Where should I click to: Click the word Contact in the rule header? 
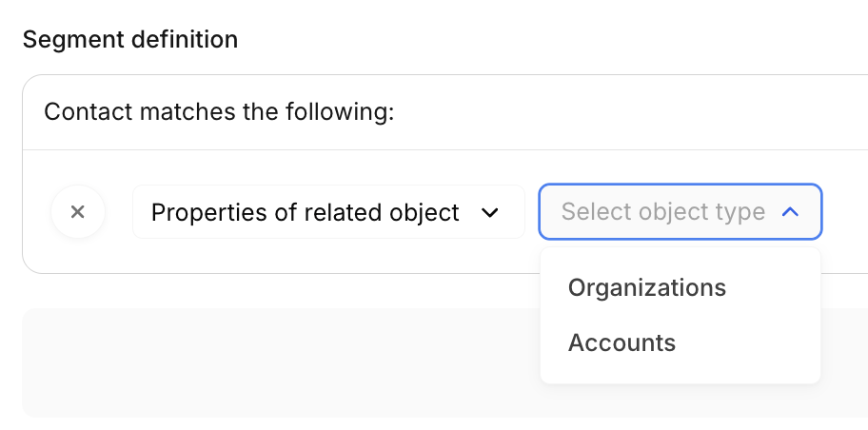89,112
